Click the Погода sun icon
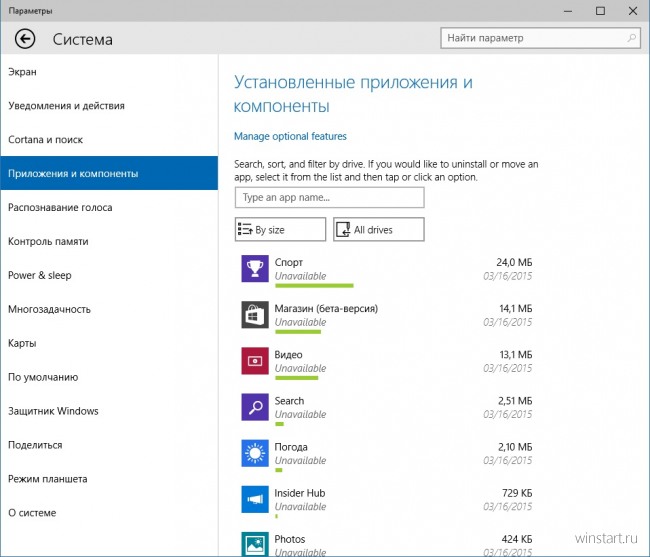This screenshot has height=557, width=650. coord(255,453)
